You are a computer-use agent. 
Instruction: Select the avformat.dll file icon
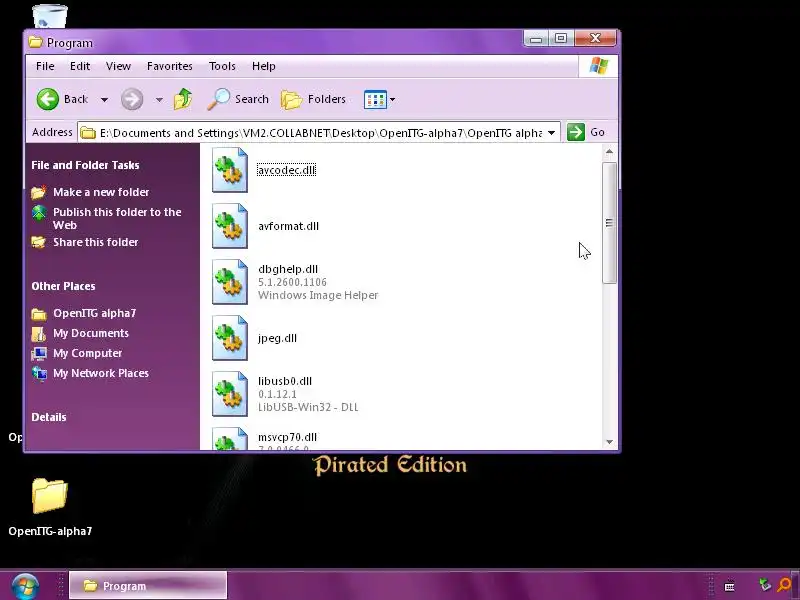point(230,226)
